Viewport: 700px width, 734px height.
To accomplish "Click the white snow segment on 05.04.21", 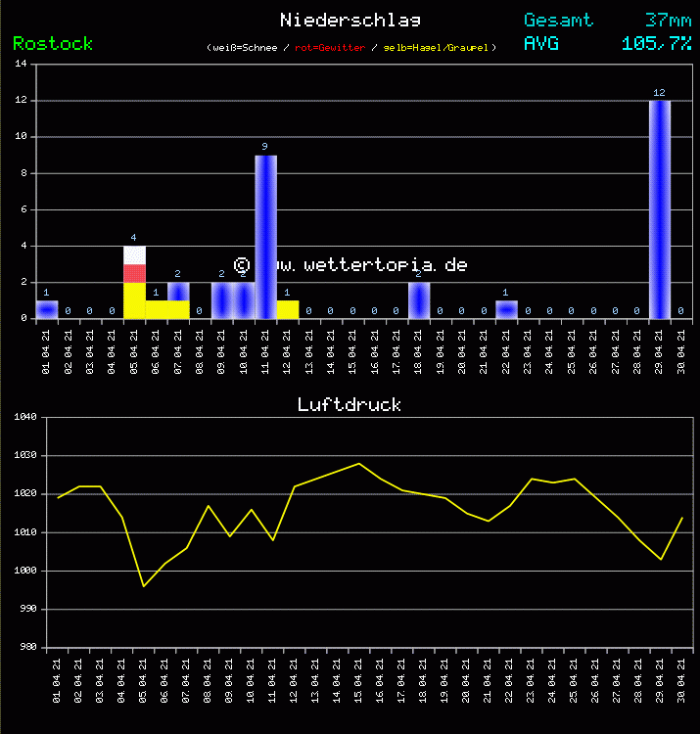I will [134, 255].
